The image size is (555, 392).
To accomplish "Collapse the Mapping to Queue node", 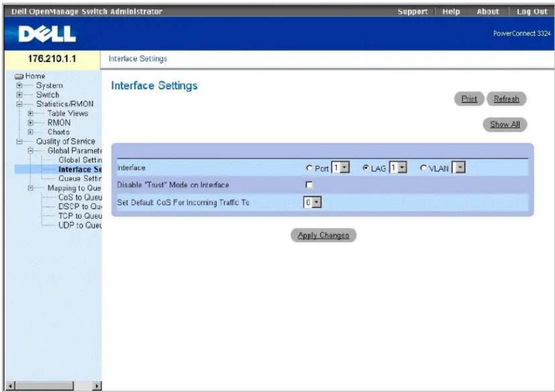I will tap(31, 188).
